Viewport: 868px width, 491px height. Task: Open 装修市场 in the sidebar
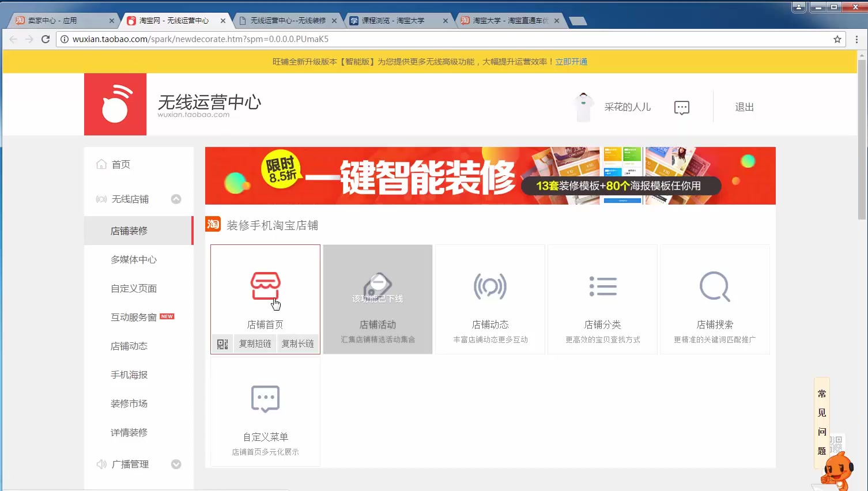click(x=129, y=403)
